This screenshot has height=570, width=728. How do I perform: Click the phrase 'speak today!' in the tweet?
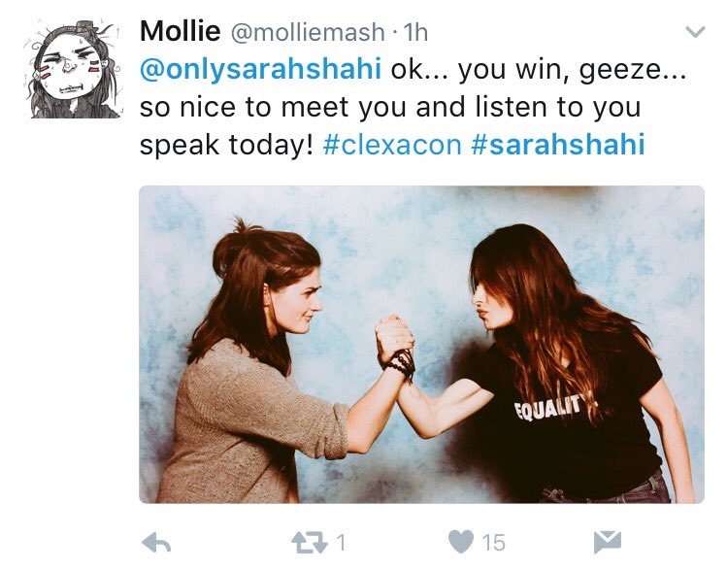226,145
